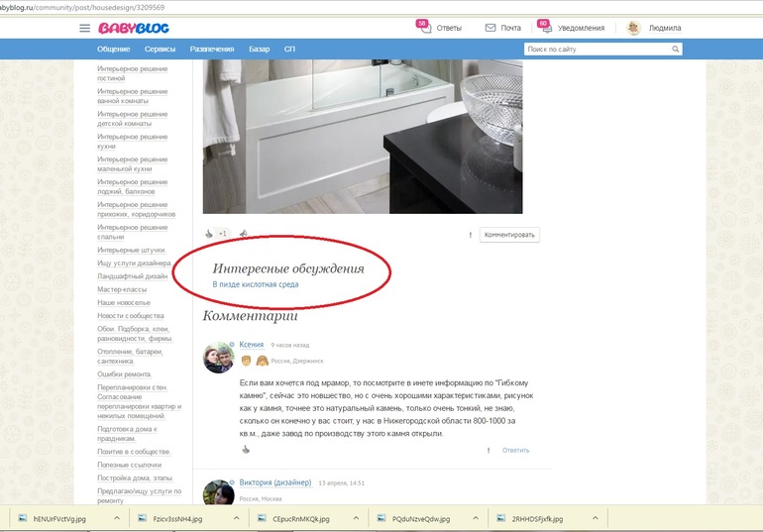Like Ксения's comment with thumbs-up
The height and width of the screenshot is (532, 763).
tap(246, 450)
